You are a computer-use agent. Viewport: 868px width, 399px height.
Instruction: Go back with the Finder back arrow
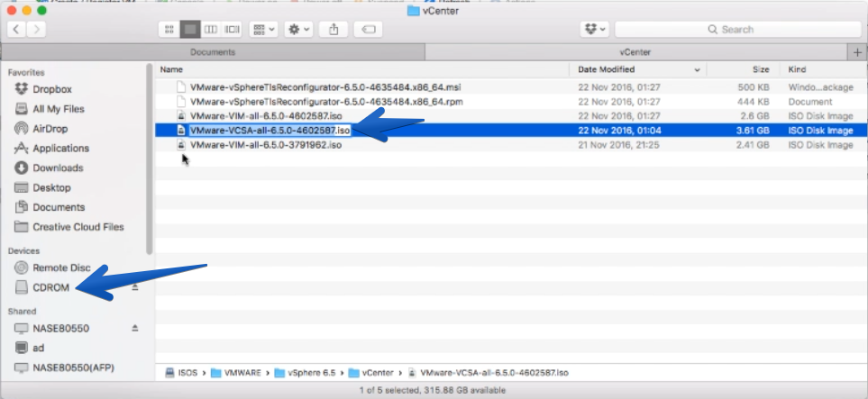pos(16,30)
